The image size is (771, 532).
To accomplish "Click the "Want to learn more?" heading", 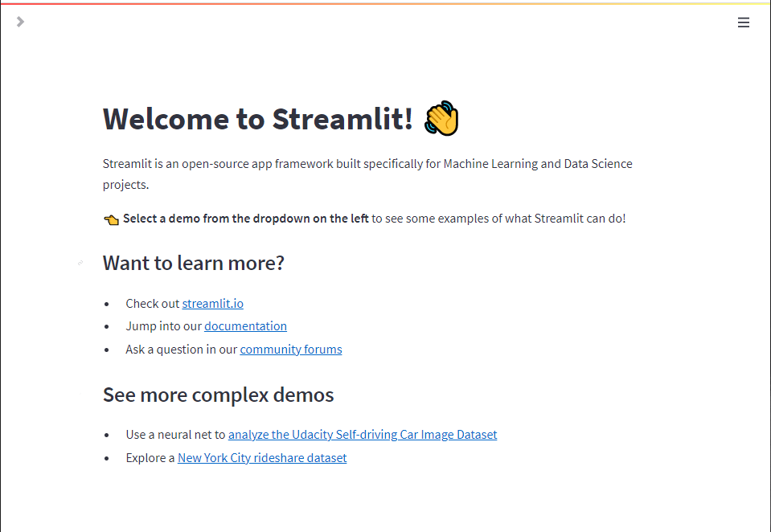I will point(193,263).
